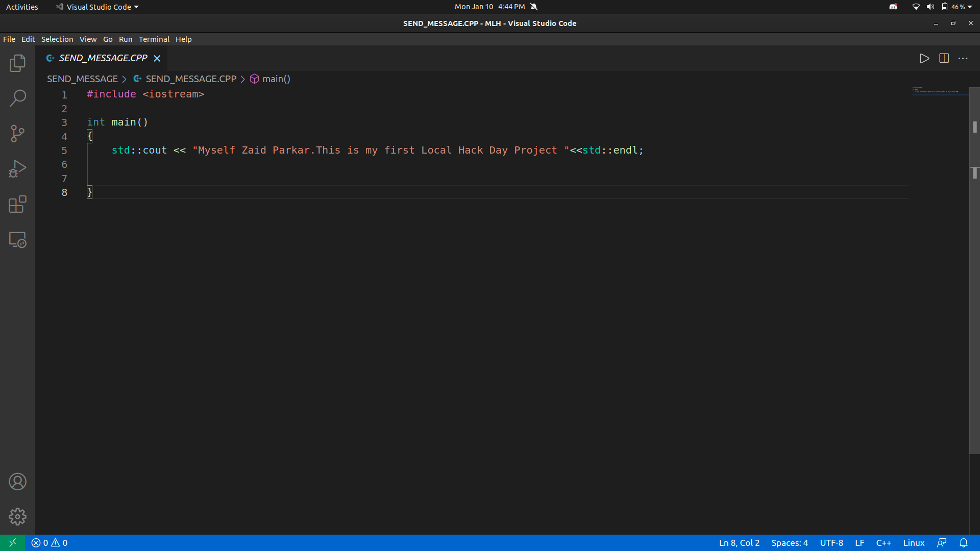Click the C++ language mode selector
980x551 pixels.
[x=883, y=543]
